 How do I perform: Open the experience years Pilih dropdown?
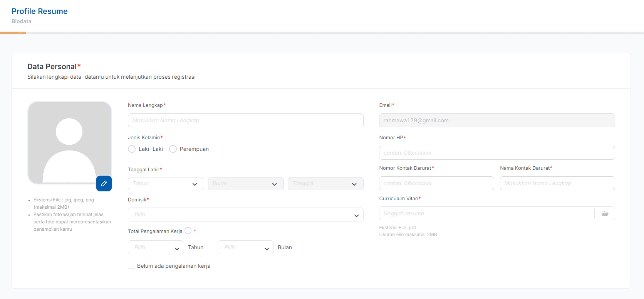156,247
